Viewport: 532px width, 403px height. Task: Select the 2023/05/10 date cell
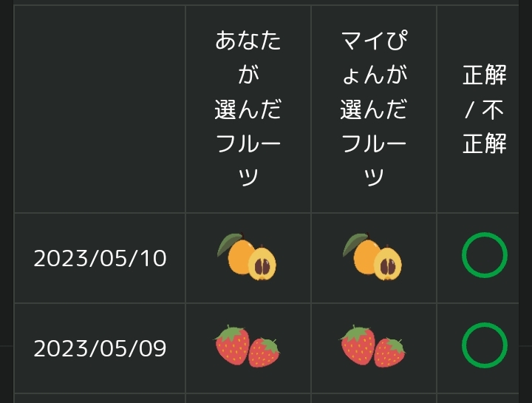pyautogui.click(x=100, y=258)
